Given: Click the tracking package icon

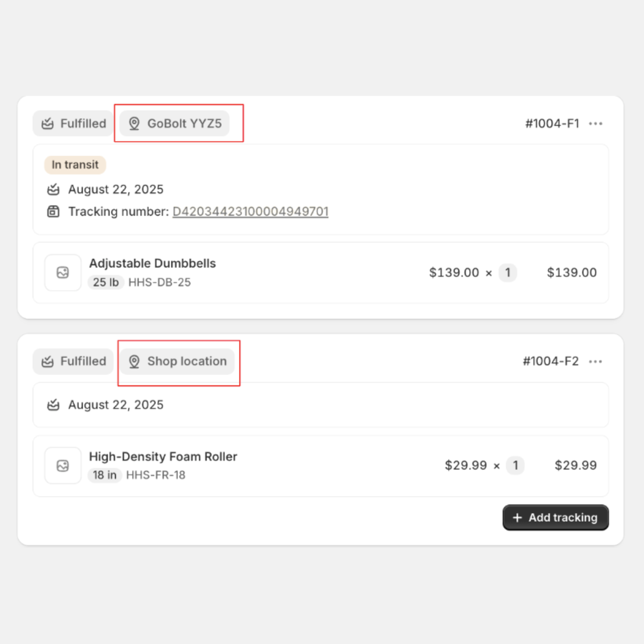Looking at the screenshot, I should (x=53, y=211).
